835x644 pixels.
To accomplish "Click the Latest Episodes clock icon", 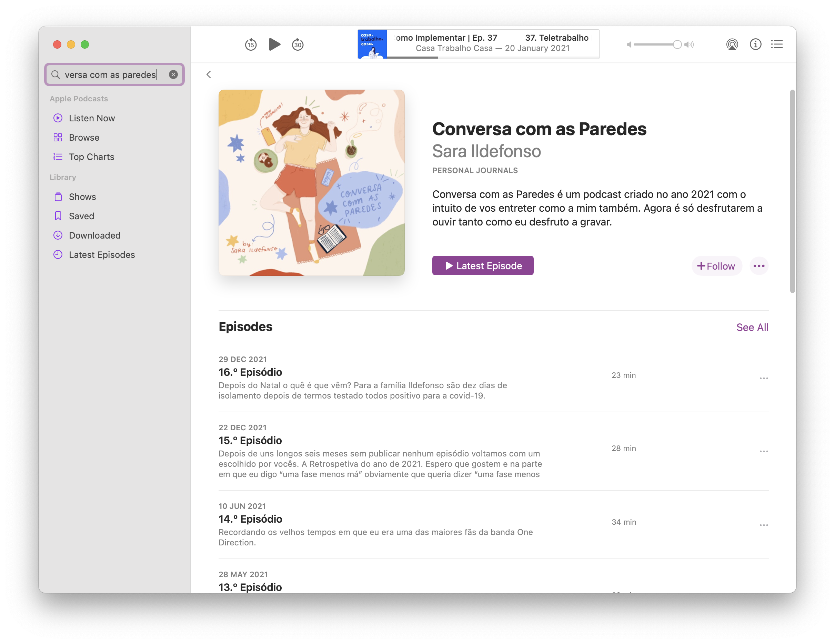I will pyautogui.click(x=58, y=255).
